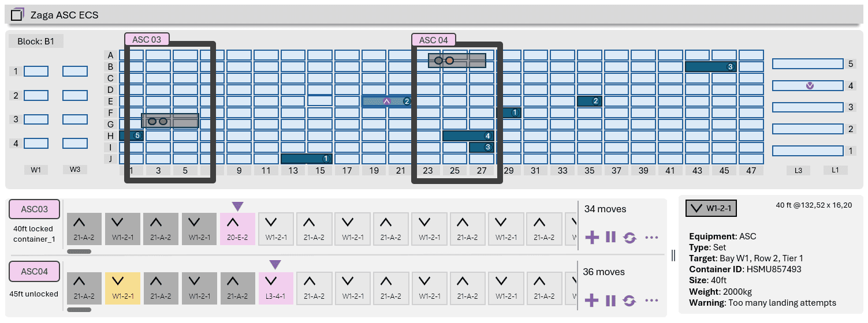
Task: Click bay number 47 label
Action: coord(751,171)
